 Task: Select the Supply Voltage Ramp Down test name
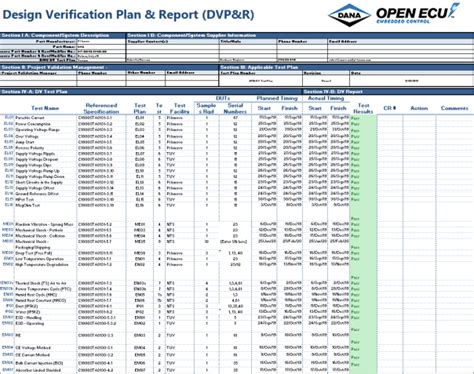tap(40, 177)
